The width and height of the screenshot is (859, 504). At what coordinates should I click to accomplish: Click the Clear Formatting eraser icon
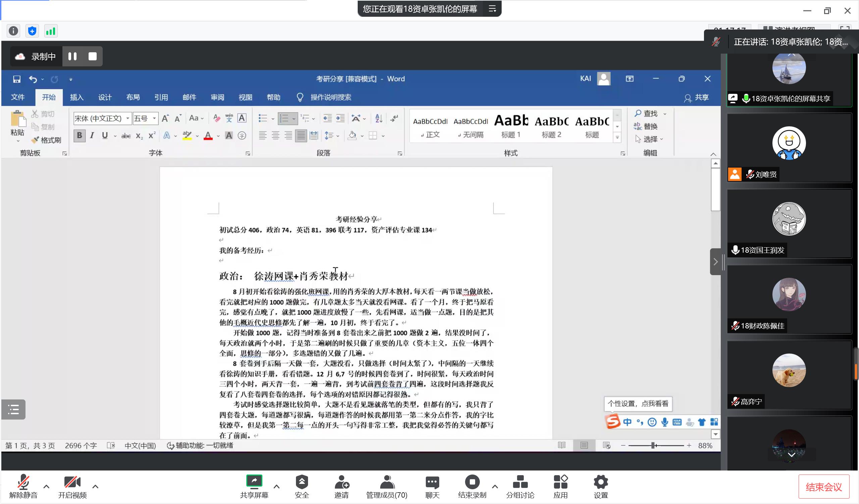(216, 118)
